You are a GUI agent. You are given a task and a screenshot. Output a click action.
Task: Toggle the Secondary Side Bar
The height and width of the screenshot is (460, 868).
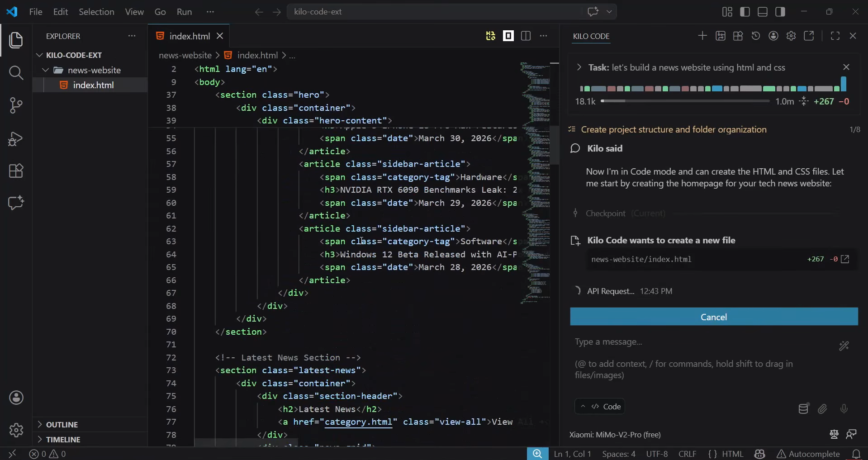click(x=780, y=12)
